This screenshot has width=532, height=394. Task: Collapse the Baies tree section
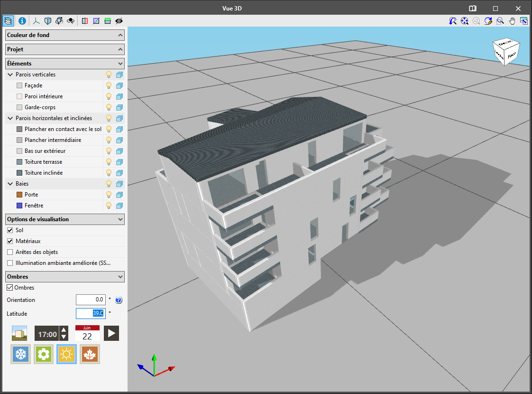click(x=10, y=183)
